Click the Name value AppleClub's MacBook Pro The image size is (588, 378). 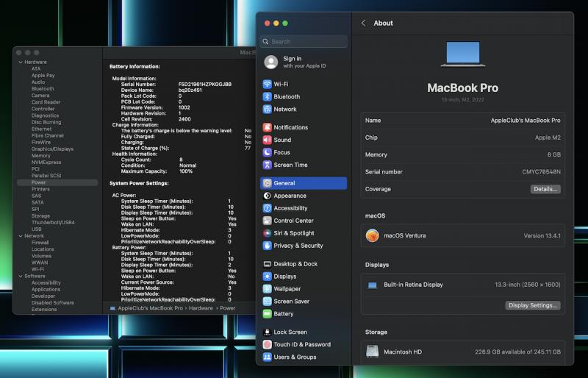(x=526, y=121)
